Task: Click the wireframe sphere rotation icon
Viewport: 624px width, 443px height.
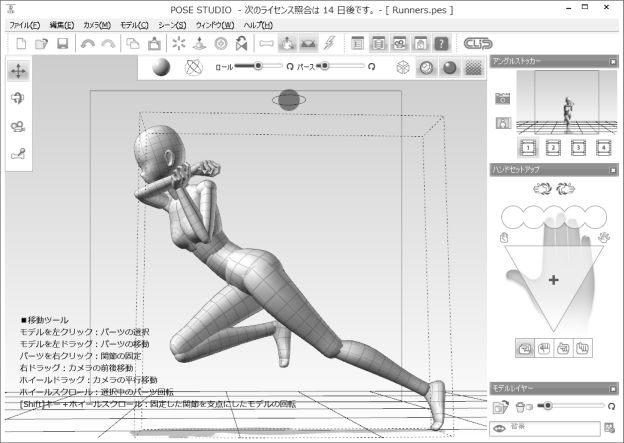Action: 194,67
